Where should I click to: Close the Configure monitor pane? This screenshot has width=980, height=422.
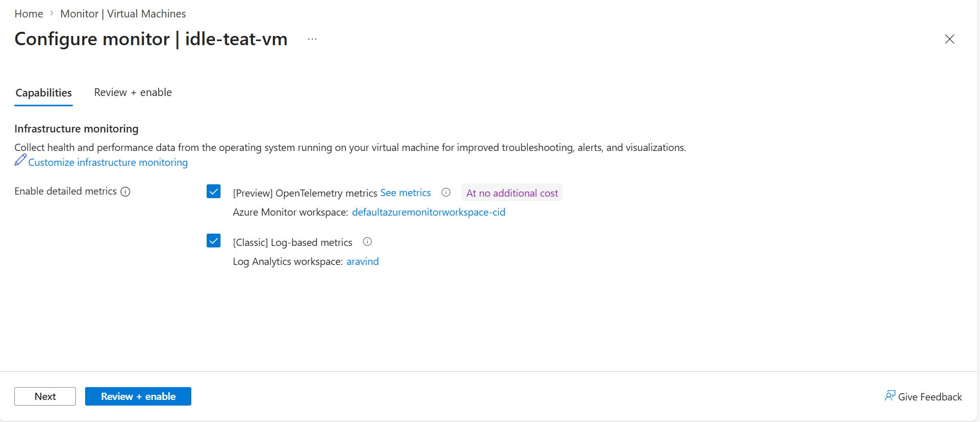point(949,39)
